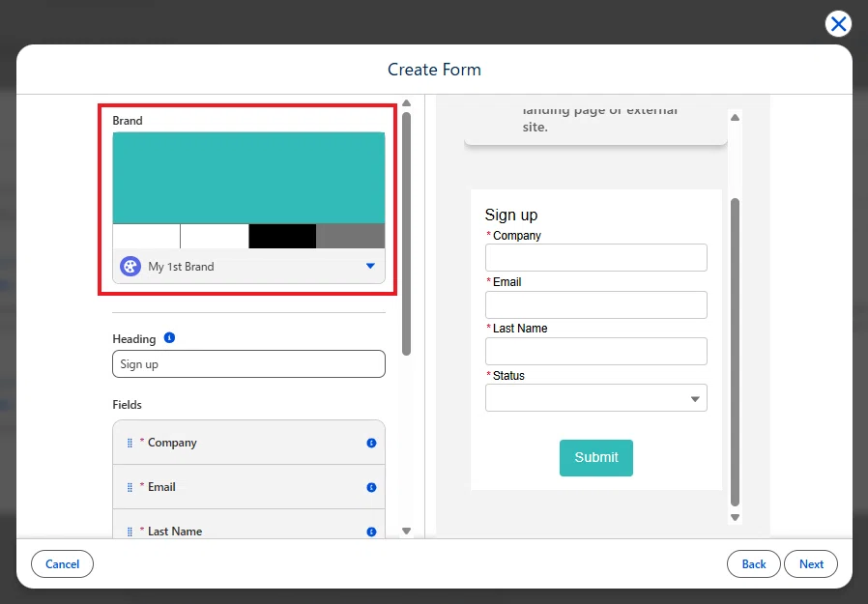Click the preview pane scrollbar thumb

point(736,352)
